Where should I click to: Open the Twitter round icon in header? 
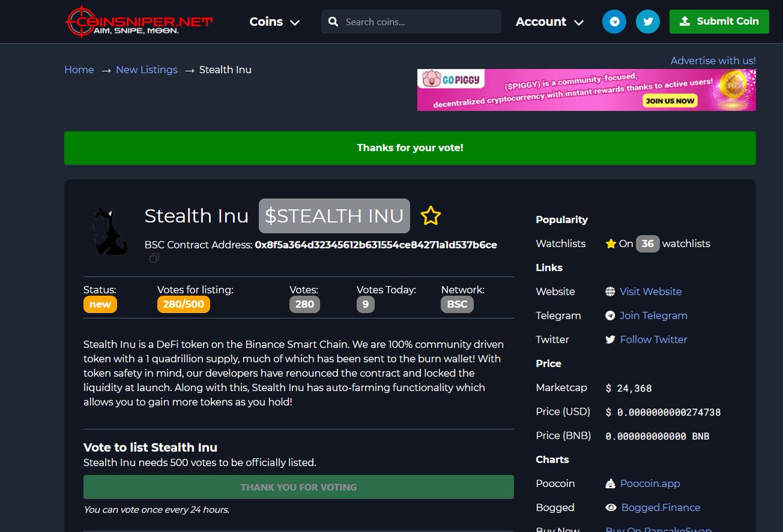(x=648, y=22)
